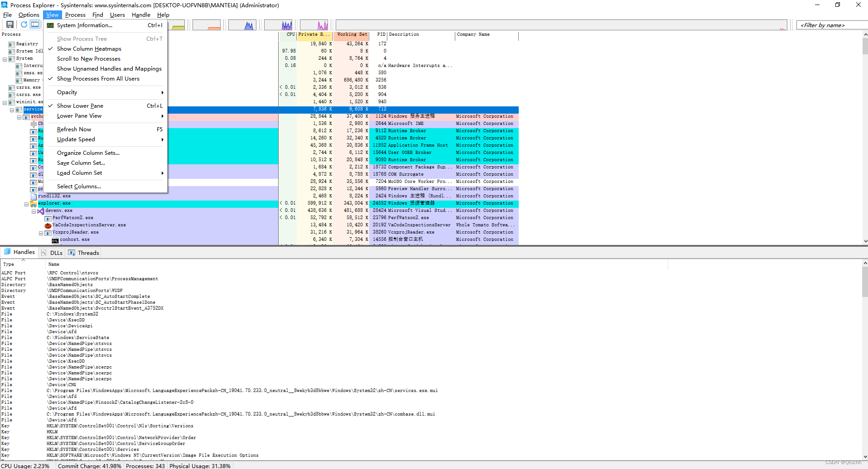Viewport: 868px width, 469px height.
Task: Open Select Columns dialog
Action: (x=79, y=186)
